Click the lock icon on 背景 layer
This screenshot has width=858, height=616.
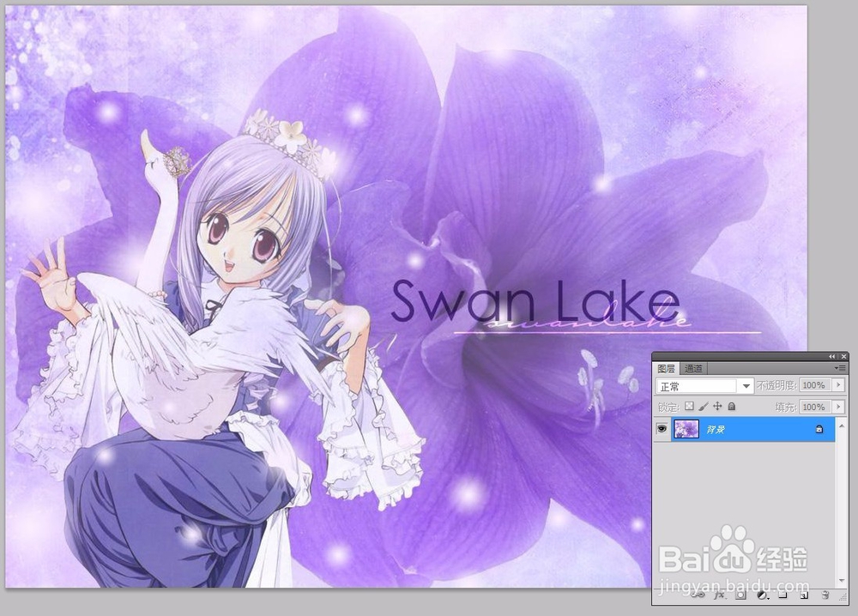click(819, 430)
